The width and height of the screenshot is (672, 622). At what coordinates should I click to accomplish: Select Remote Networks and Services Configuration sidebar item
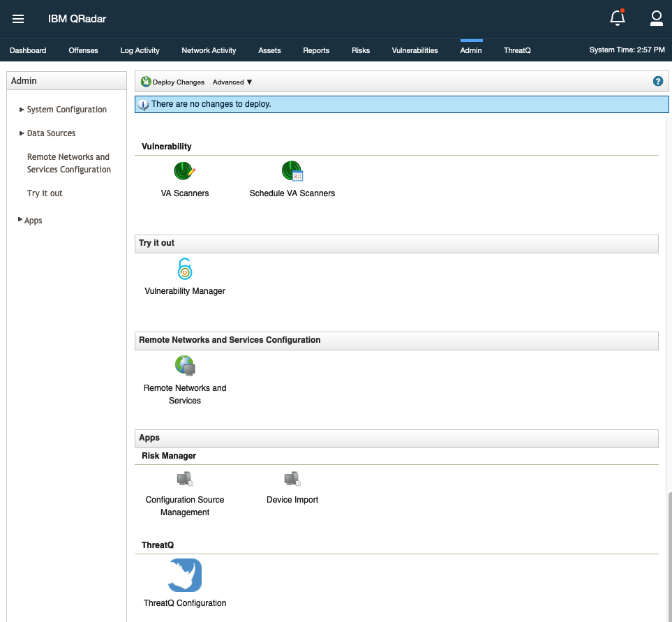[x=68, y=163]
